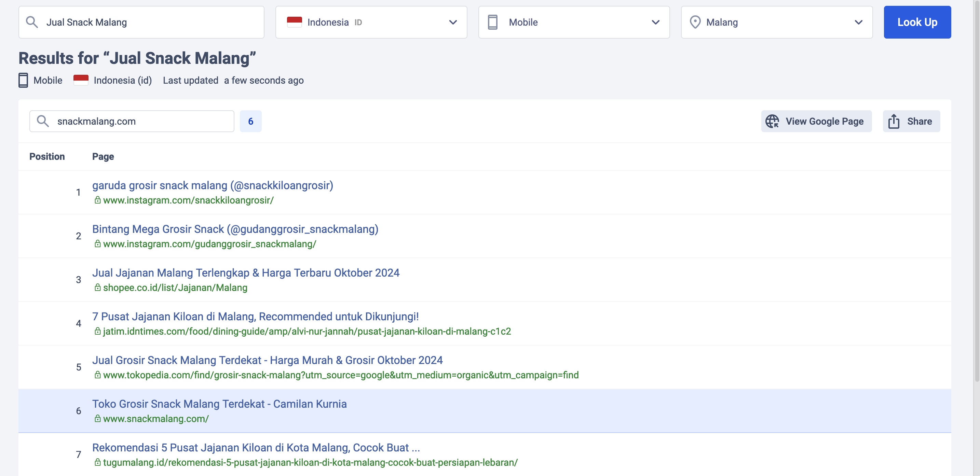Image resolution: width=980 pixels, height=476 pixels.
Task: Open Jual Grosir Snack Malang Terdekat result
Action: click(268, 360)
